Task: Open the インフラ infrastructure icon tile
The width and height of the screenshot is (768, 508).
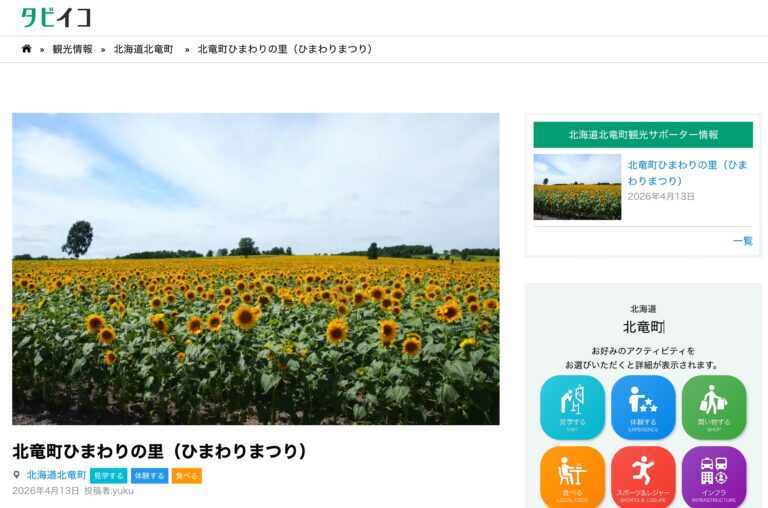Action: point(714,476)
